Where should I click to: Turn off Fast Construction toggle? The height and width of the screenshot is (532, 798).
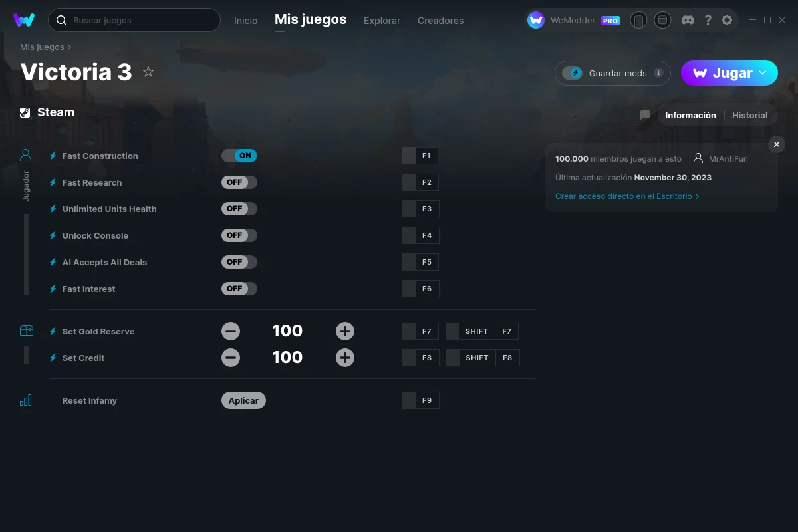click(239, 156)
